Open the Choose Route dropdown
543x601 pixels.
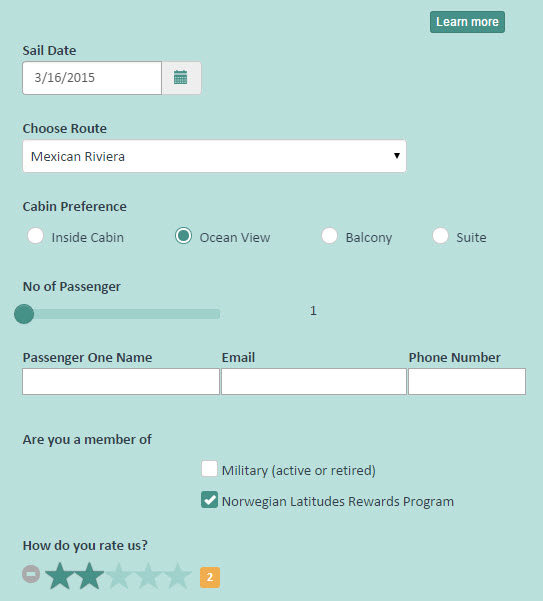(215, 156)
